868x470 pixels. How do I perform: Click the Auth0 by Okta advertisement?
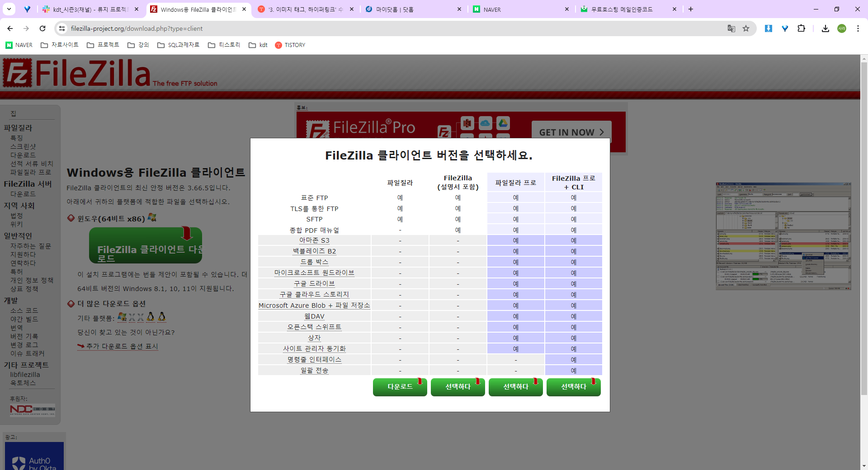(34, 456)
